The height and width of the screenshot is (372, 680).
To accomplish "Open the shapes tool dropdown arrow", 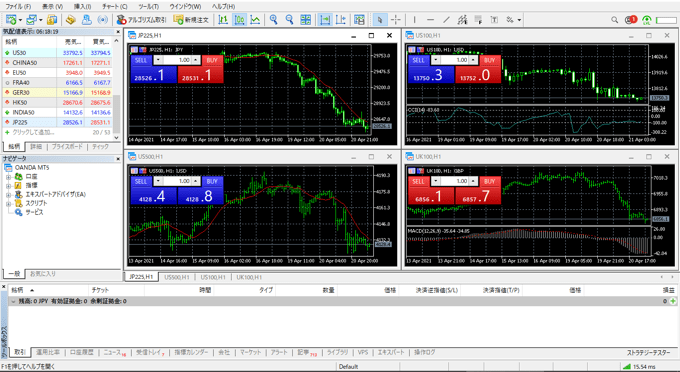I will (519, 20).
